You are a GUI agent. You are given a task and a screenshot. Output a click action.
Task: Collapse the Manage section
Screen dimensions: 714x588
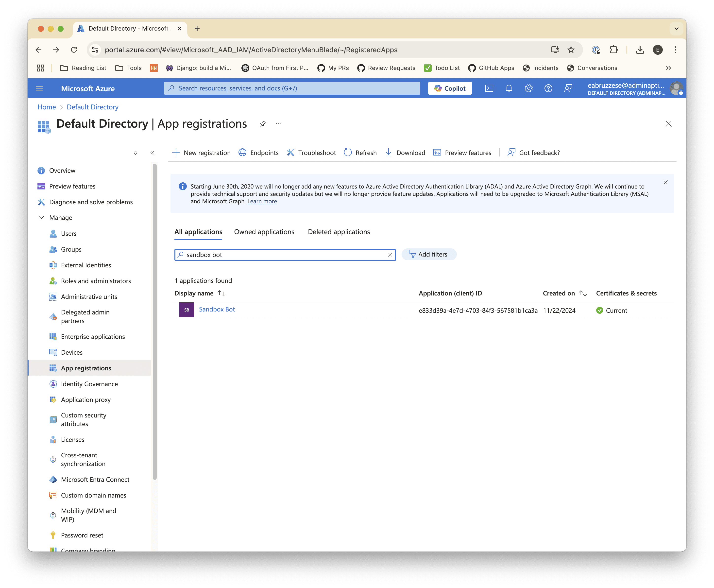tap(41, 217)
